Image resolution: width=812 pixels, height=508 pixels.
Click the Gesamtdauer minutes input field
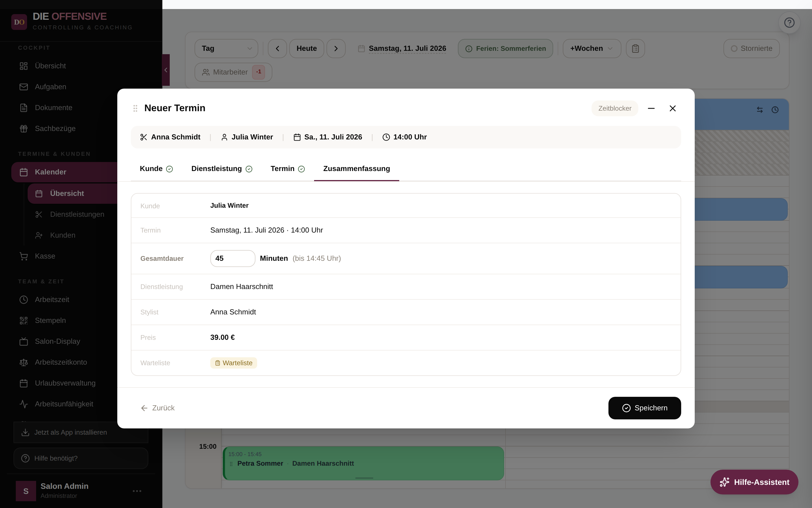coord(233,258)
